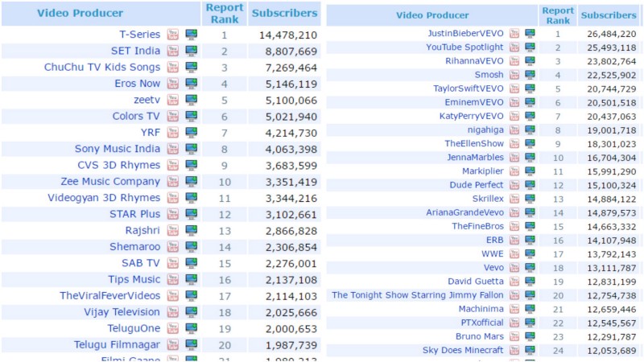This screenshot has width=644, height=362.
Task: Click the Report Rank header in right table
Action: (558, 15)
